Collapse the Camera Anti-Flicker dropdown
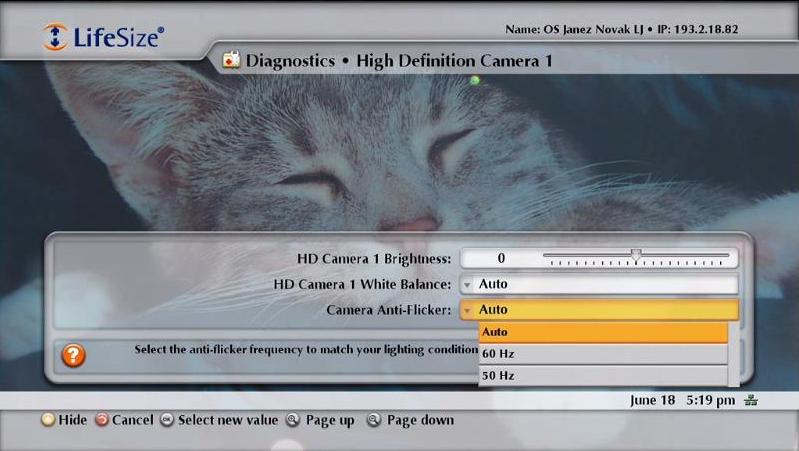 pos(599,309)
